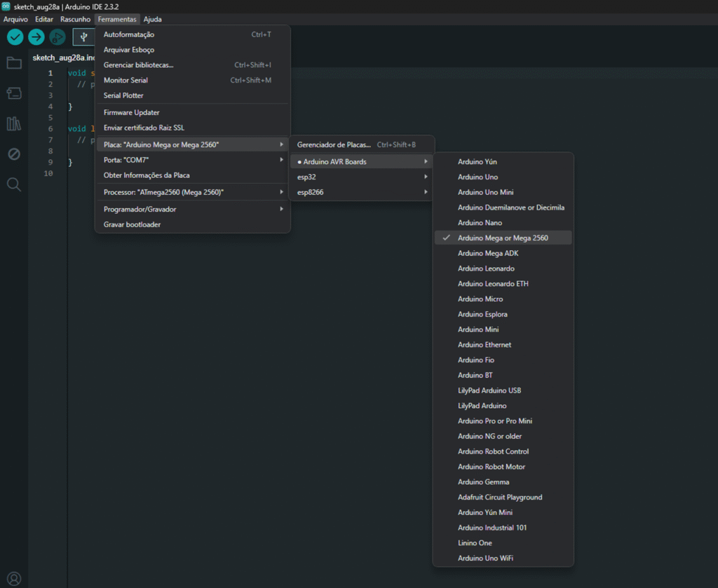
Task: Select Arduino Fio board
Action: coord(503,360)
